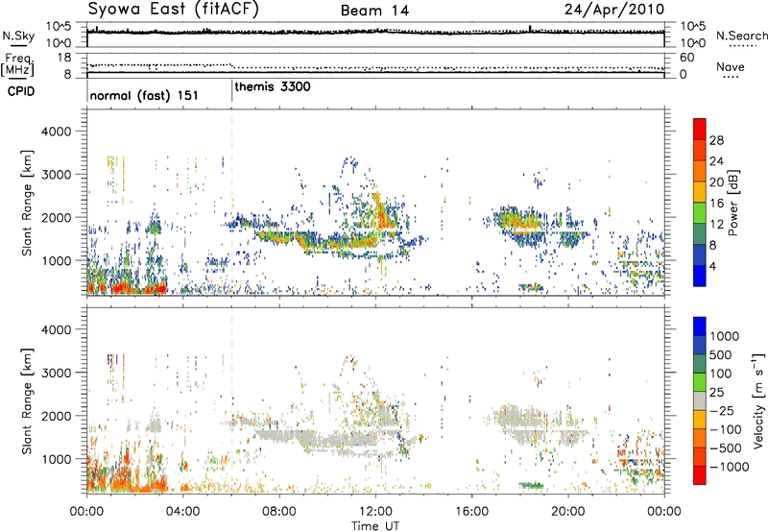Click the "28" value on the power colorbar
Image resolution: width=768 pixels, height=532 pixels.
click(x=716, y=140)
